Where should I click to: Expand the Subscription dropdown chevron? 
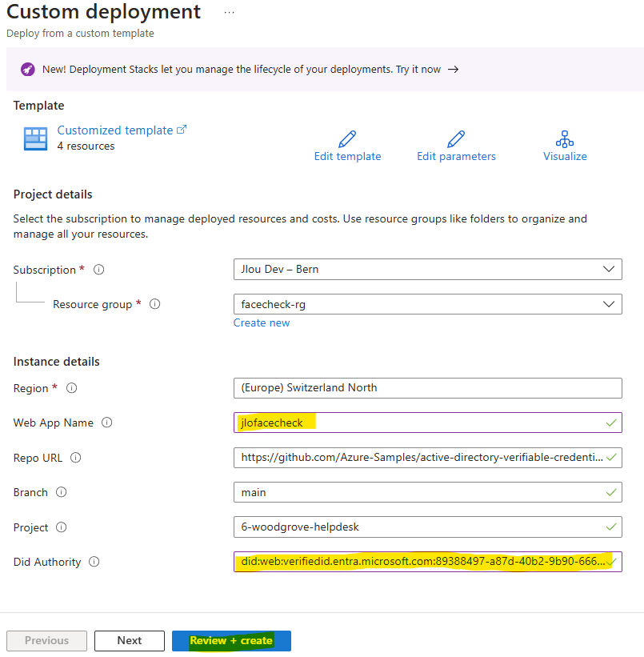609,269
